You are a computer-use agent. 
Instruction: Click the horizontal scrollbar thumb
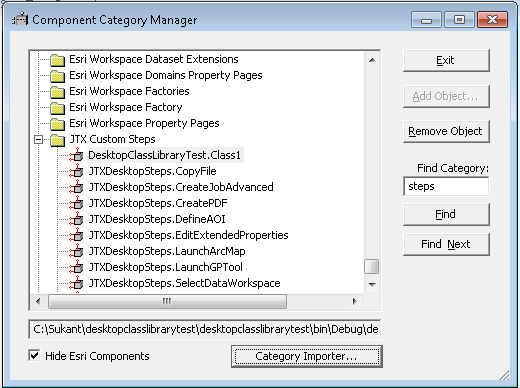[x=167, y=302]
